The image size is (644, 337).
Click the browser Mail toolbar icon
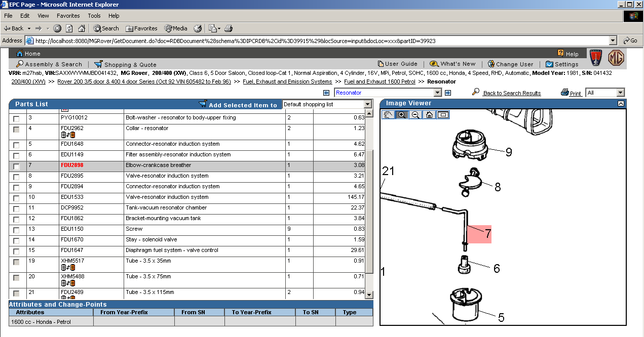coord(212,28)
